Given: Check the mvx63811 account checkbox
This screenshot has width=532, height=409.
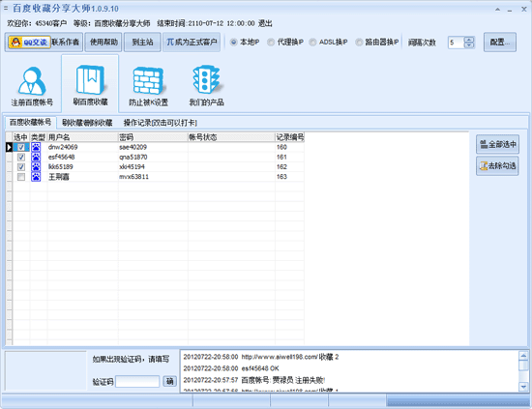Looking at the screenshot, I should [21, 177].
